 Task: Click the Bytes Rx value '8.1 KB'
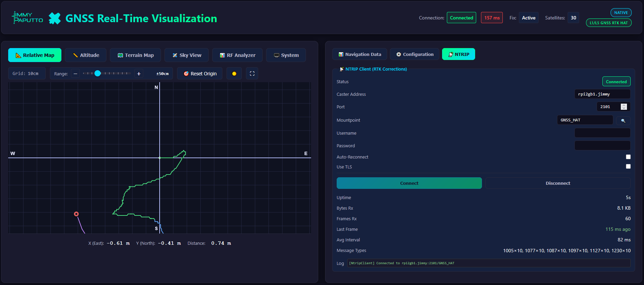coord(624,208)
